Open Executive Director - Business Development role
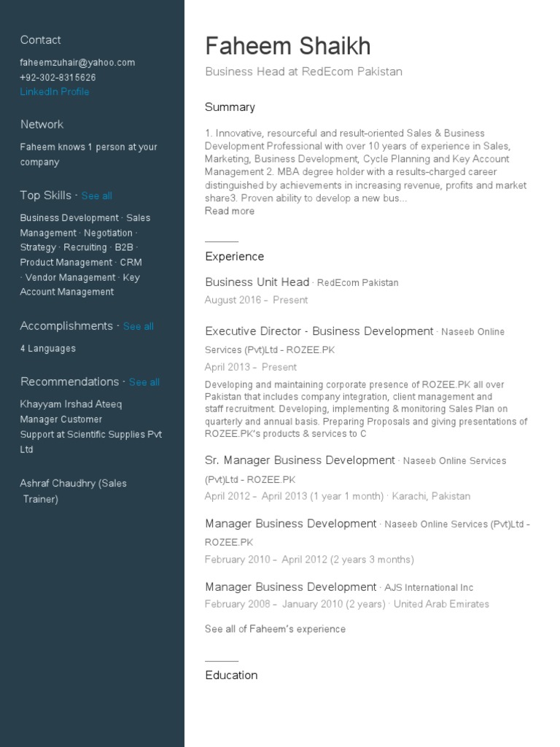Viewport: 560px width, 747px height. coord(319,331)
